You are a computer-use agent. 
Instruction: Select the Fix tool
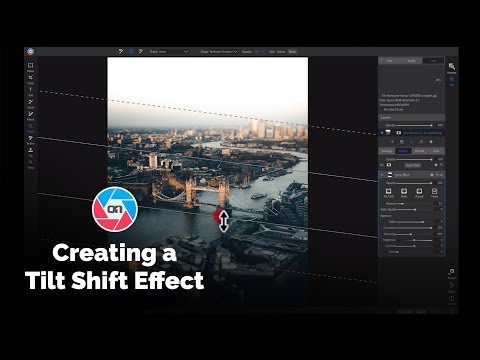tap(30, 152)
